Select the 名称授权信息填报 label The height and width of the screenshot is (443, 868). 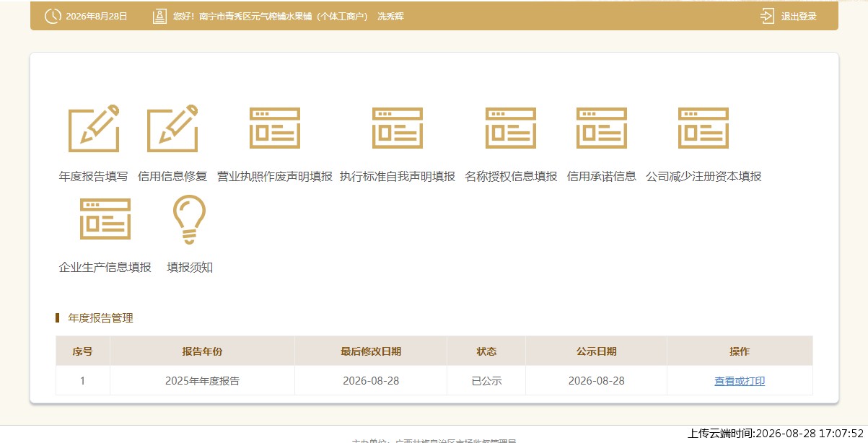pyautogui.click(x=511, y=177)
